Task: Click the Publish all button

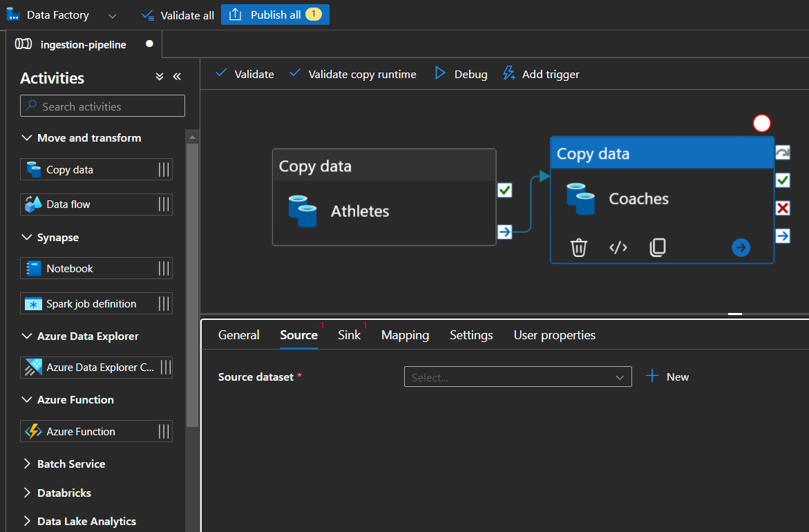Action: click(x=275, y=15)
